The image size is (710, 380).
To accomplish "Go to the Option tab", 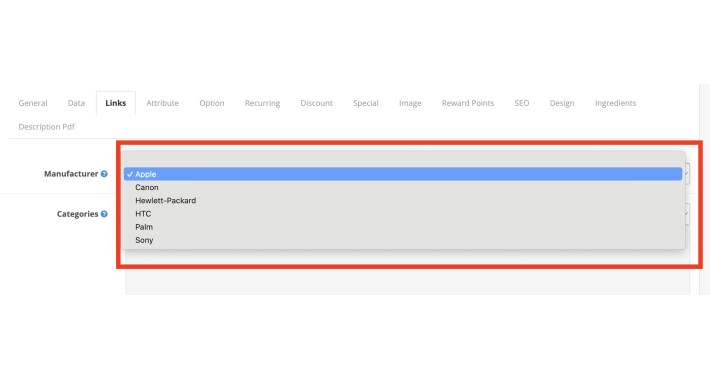I will [x=212, y=103].
